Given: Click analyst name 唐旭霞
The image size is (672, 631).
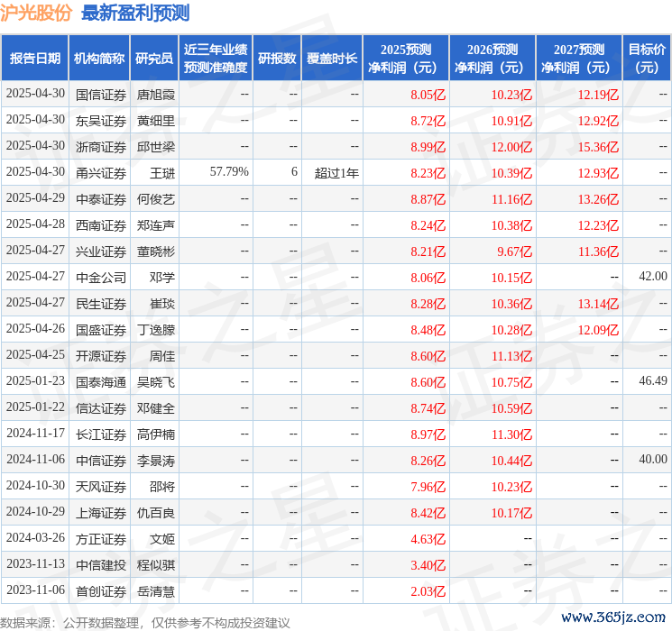Looking at the screenshot, I should pyautogui.click(x=155, y=95).
